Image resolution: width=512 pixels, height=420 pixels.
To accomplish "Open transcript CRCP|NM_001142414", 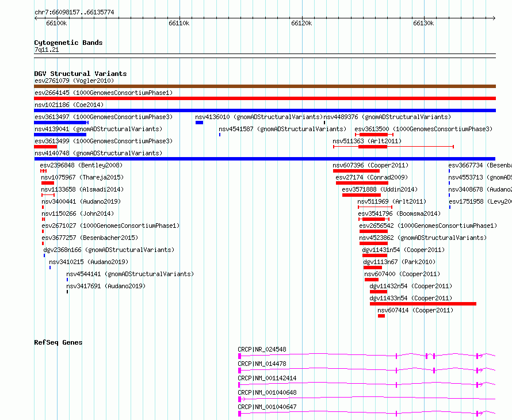I will coord(267,378).
